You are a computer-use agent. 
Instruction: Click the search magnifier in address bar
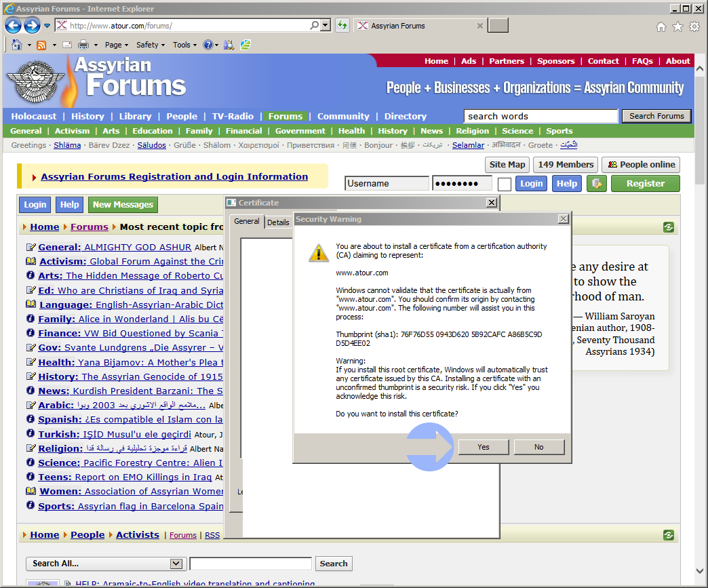click(314, 26)
